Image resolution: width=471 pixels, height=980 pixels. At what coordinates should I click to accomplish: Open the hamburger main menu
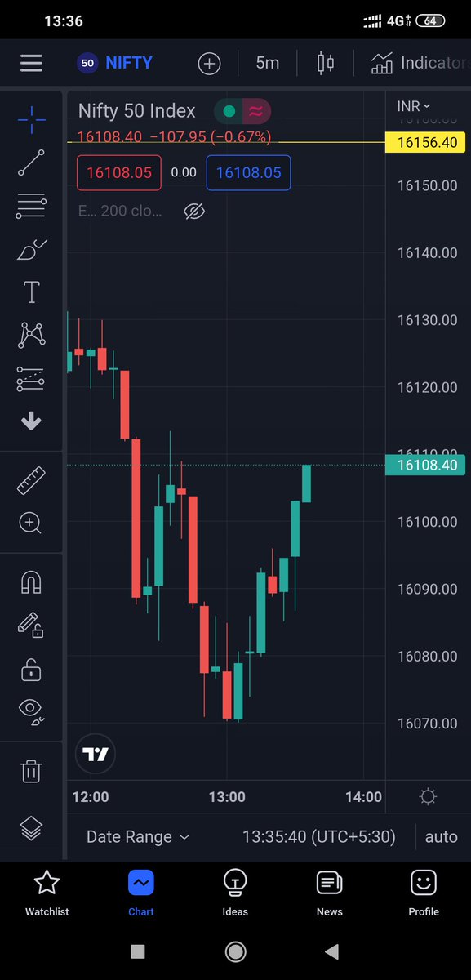(x=31, y=63)
